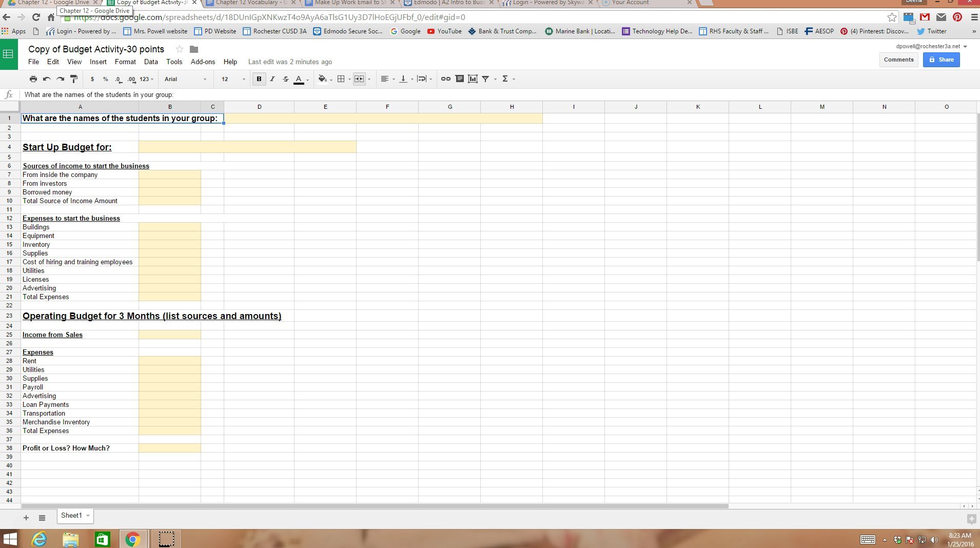Switch to the Sheet1 tab
This screenshot has height=548, width=980.
[x=71, y=516]
